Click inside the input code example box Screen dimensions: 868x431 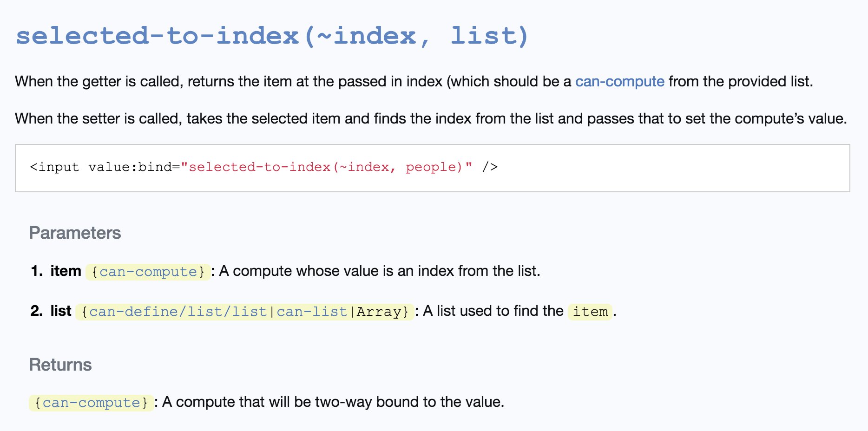[432, 168]
